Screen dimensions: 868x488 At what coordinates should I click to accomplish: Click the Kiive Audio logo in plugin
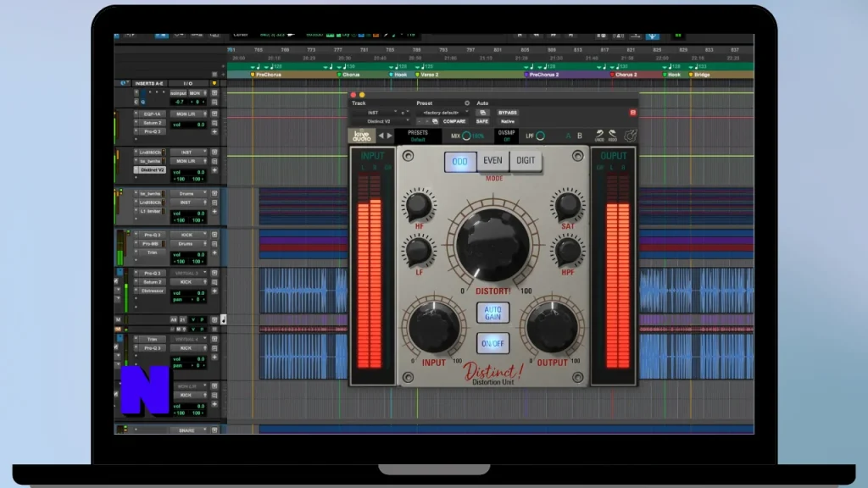tap(362, 136)
